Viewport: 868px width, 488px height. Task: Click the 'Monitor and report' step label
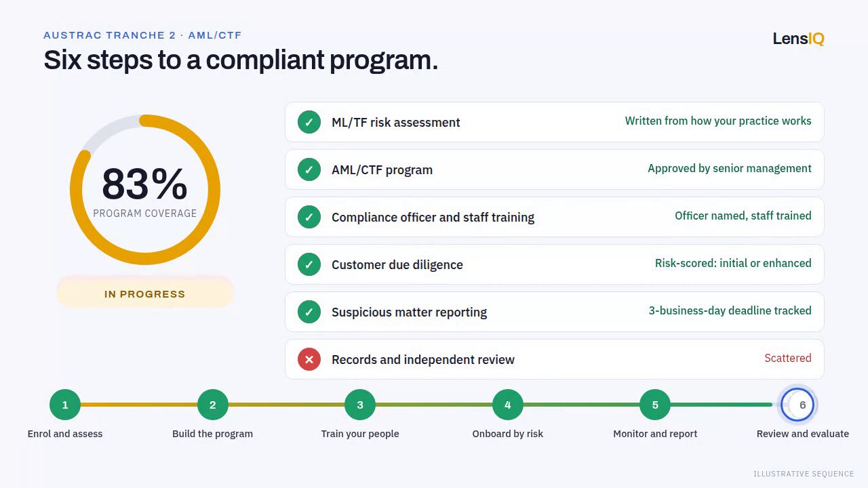pos(655,434)
